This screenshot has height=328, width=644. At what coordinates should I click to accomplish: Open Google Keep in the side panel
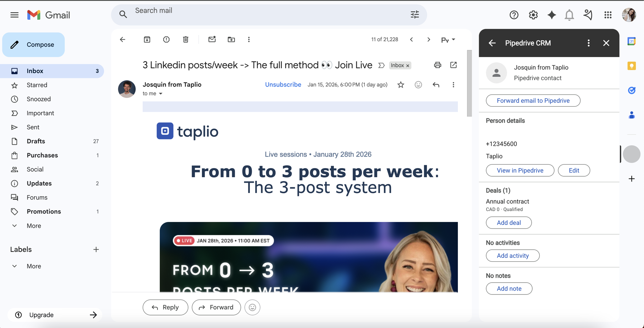click(632, 66)
